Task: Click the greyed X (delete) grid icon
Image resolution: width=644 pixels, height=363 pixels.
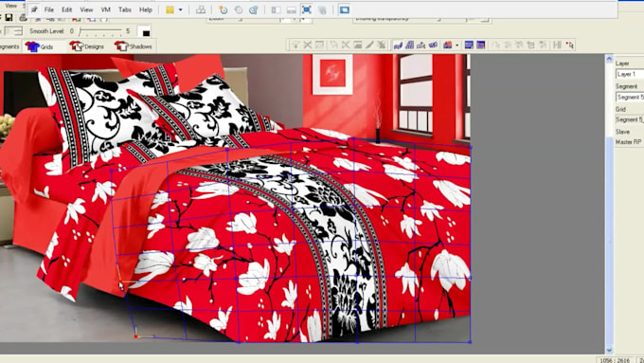Action: (x=307, y=45)
